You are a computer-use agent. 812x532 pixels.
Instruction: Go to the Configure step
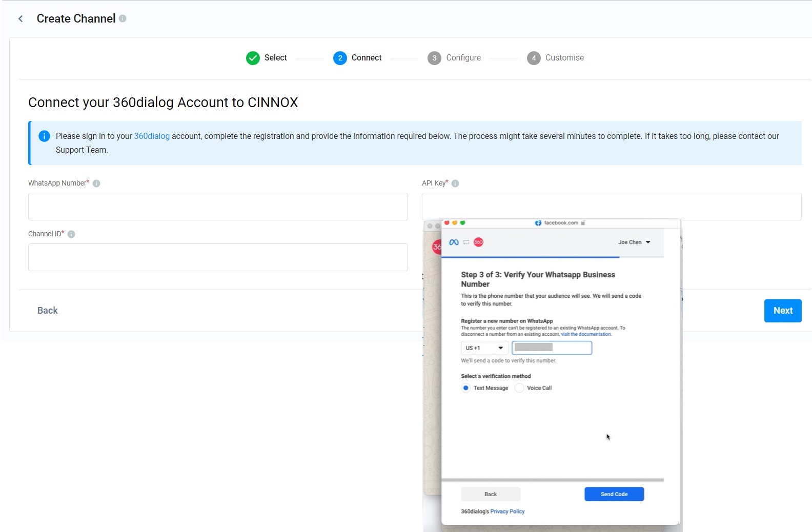(x=454, y=58)
